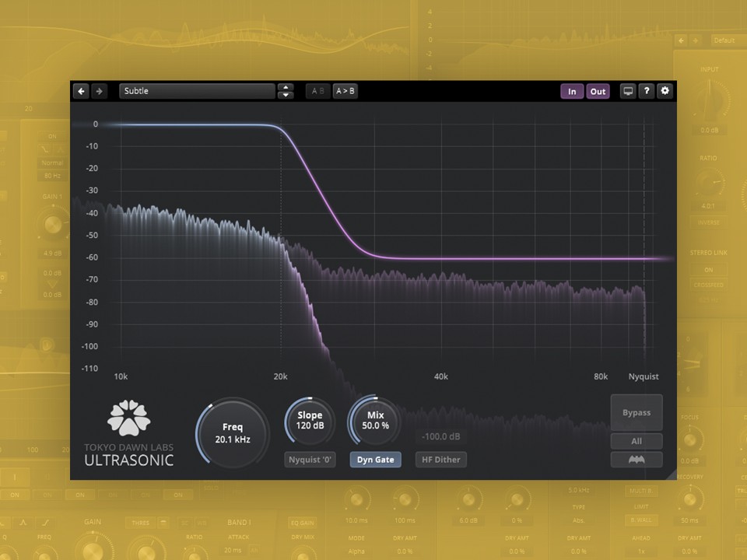
Task: Click the Tokyo Dawn Labs flower logo
Action: click(x=128, y=418)
